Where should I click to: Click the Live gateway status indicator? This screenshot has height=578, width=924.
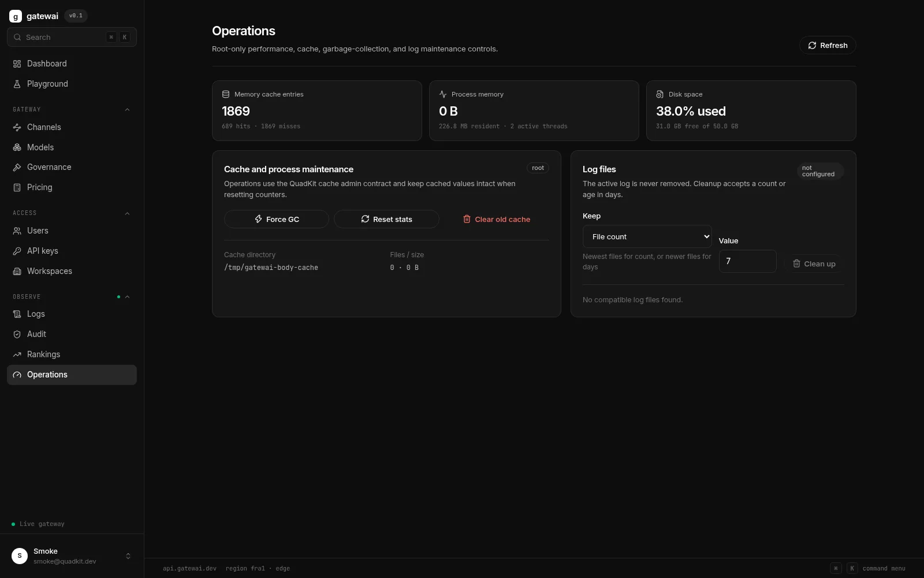point(38,524)
